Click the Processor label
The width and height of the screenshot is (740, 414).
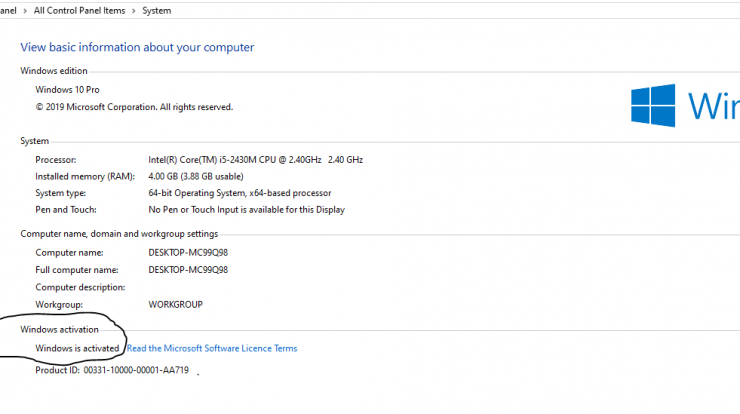point(56,160)
